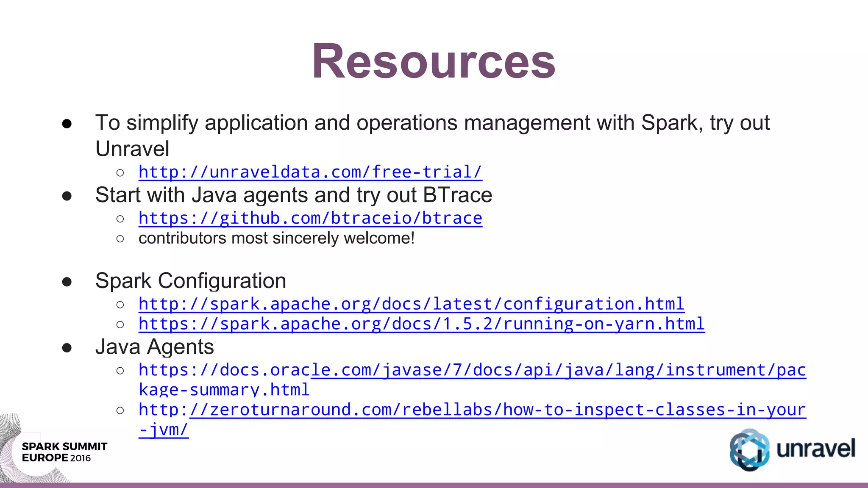
Task: Click the text "contributors most sincerely welcome!"
Action: 276,238
